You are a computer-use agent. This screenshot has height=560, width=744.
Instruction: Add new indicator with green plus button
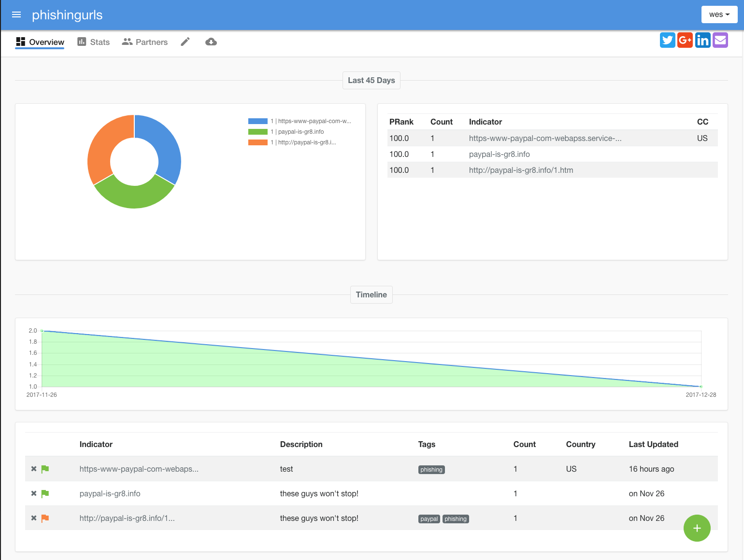coord(697,528)
